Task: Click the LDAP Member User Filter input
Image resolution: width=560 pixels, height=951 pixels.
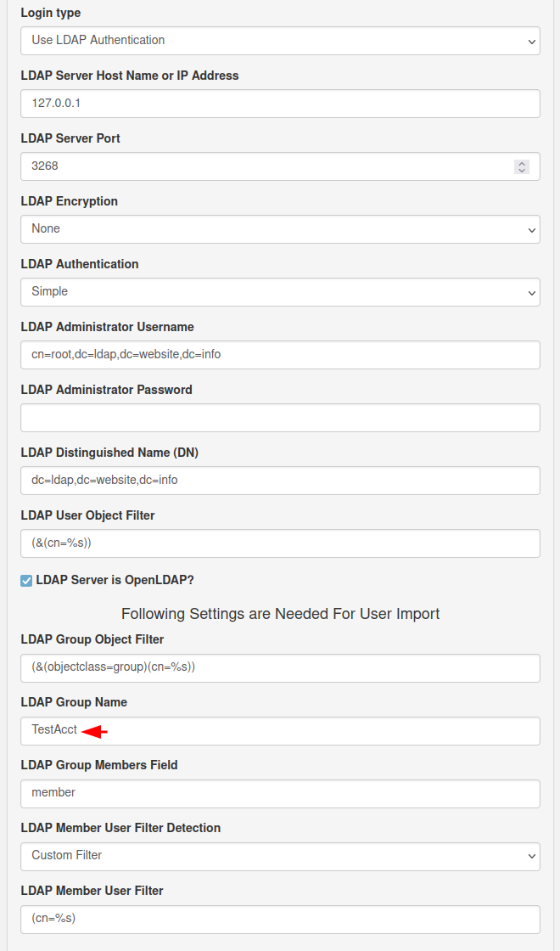Action: (280, 919)
